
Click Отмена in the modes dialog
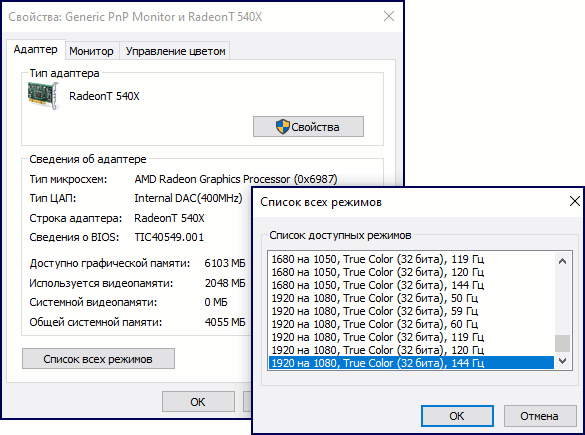539,416
